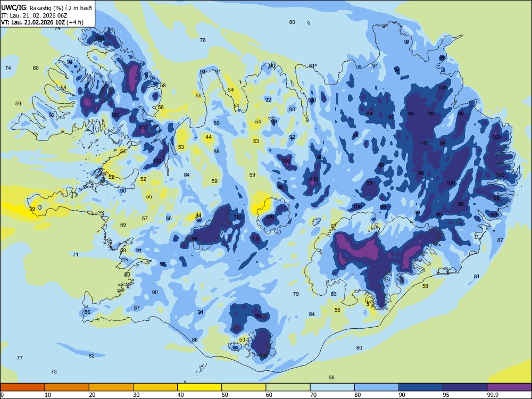The image size is (532, 399).
Task: Click the 50–60 yellow-green legend swatch
Action: [x=244, y=387]
